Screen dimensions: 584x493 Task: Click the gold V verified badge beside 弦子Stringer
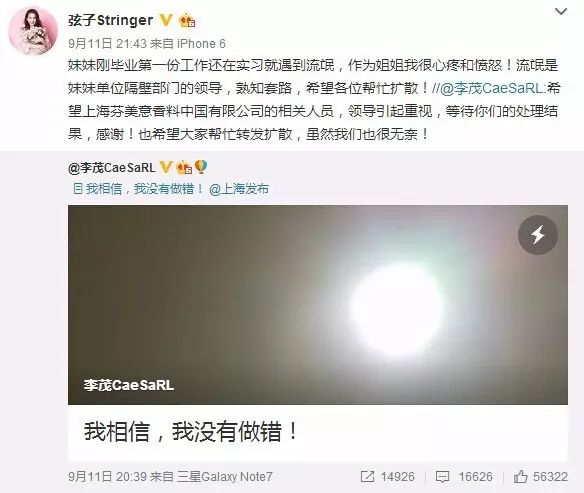pos(166,20)
